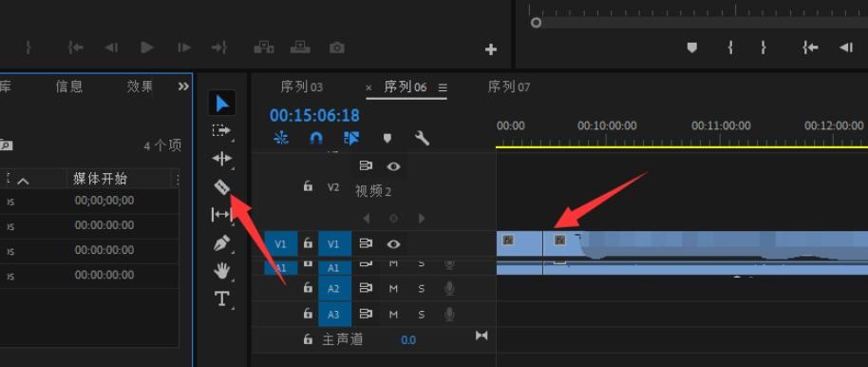Screen dimensions: 868x367
Task: Toggle linked selection in timeline
Action: point(351,138)
